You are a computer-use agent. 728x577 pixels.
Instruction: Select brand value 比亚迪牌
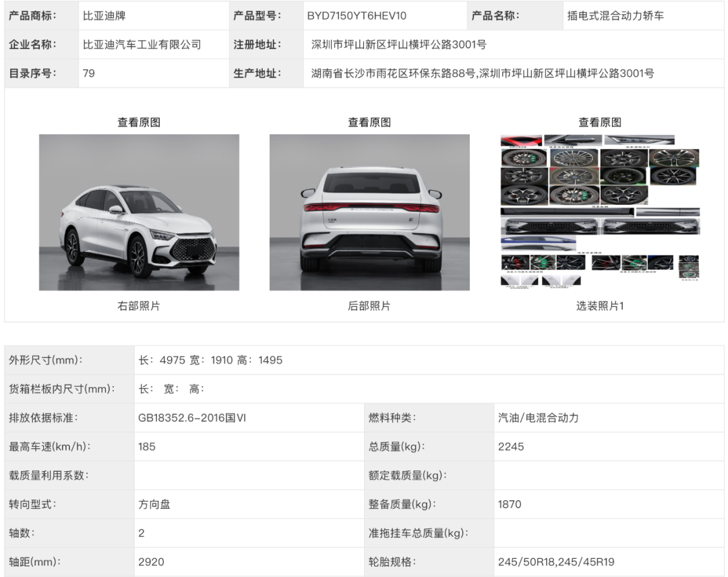[104, 16]
